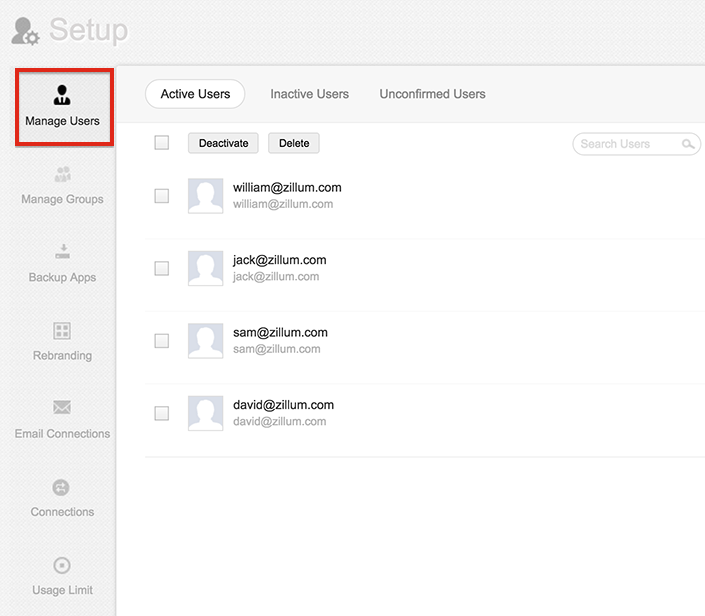Open Manage Users sidebar icon

62,96
